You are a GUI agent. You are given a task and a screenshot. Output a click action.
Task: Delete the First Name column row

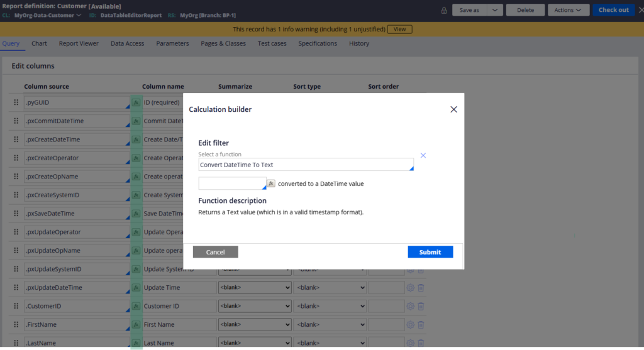click(x=421, y=325)
